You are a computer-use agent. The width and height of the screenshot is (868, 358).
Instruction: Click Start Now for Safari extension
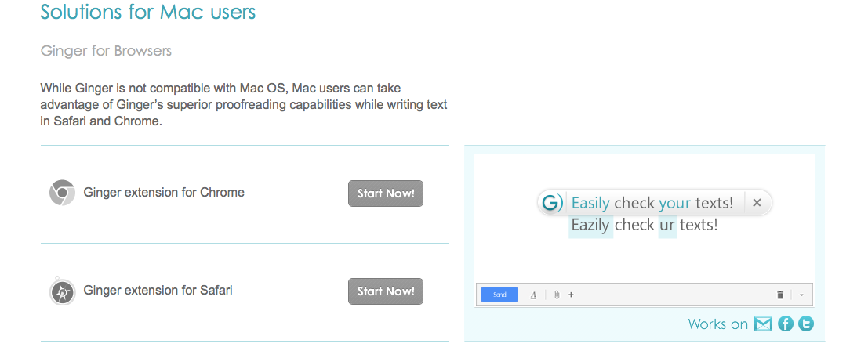385,291
